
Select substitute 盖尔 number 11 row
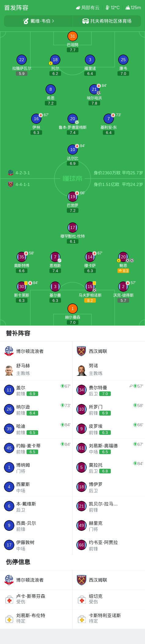(36, 390)
